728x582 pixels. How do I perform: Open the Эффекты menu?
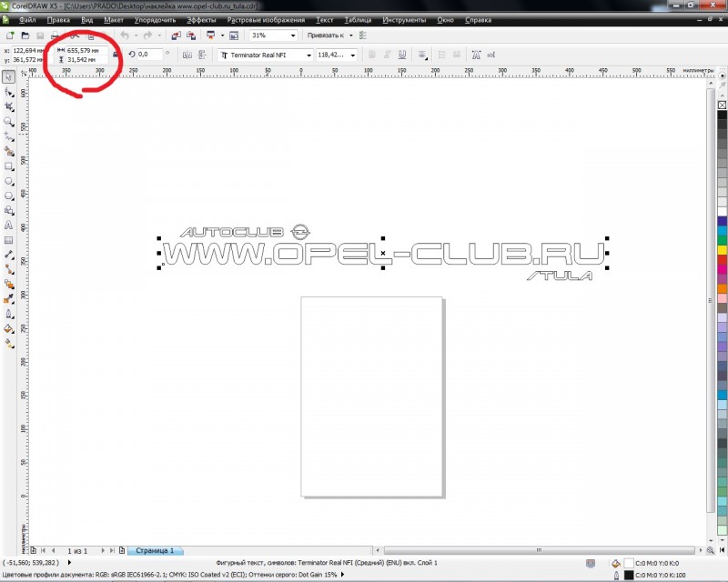[x=201, y=18]
